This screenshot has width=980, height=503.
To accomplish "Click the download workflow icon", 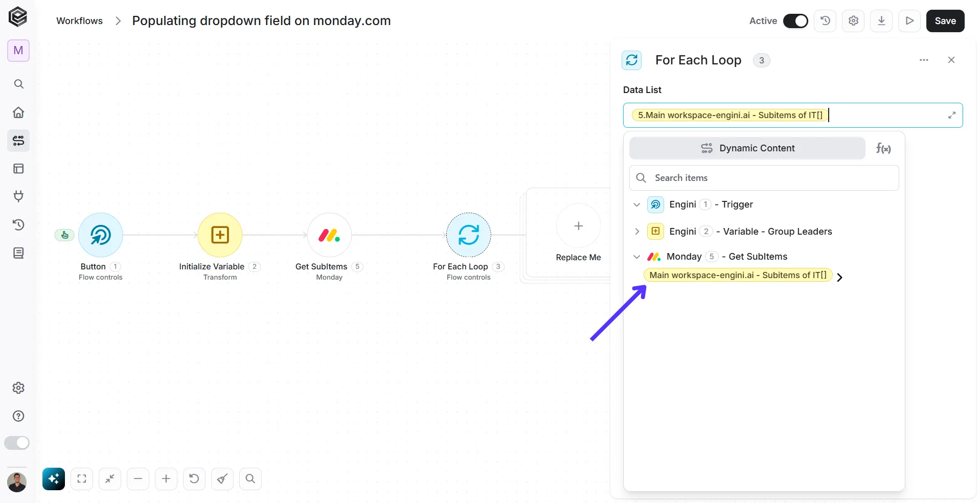I will 881,21.
